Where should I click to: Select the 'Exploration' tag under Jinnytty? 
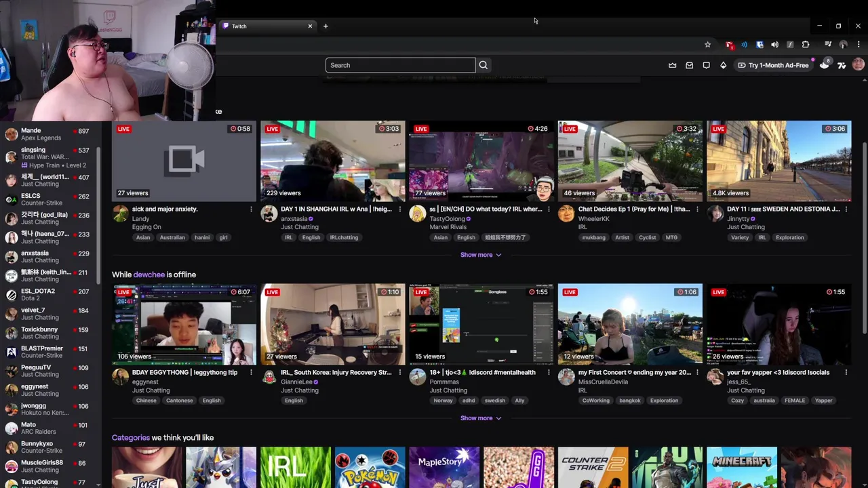(790, 238)
